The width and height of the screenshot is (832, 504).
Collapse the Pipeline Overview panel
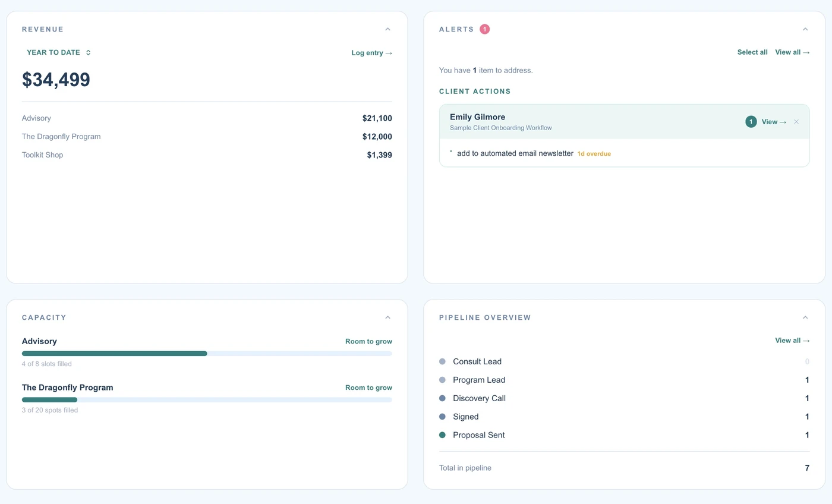805,317
